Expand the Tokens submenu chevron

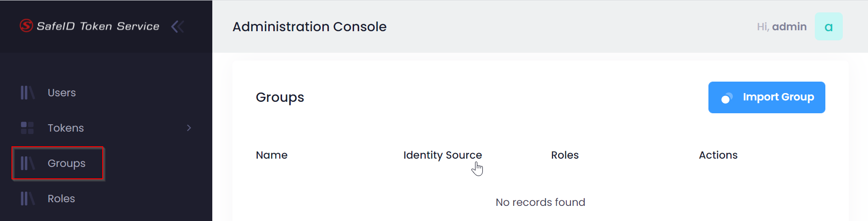click(189, 128)
